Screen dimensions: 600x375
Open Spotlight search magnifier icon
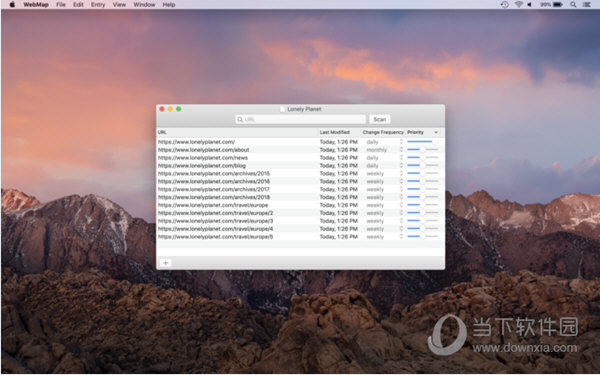click(x=573, y=5)
